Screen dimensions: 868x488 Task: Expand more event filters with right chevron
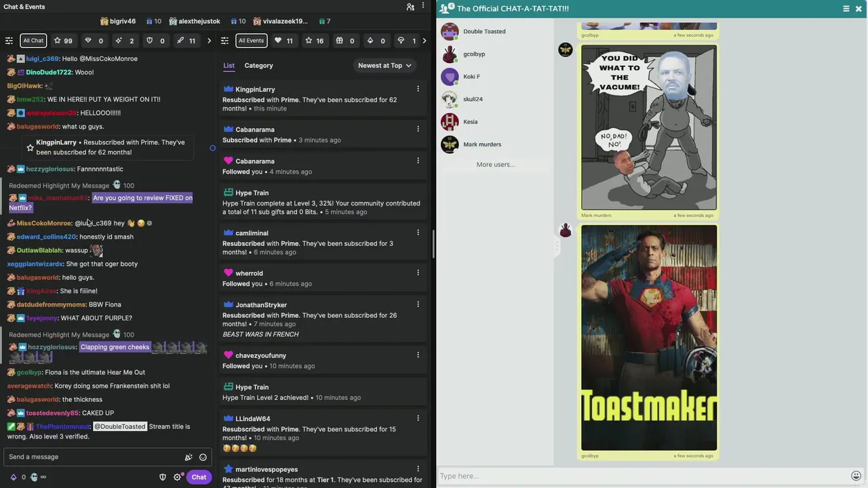[425, 41]
